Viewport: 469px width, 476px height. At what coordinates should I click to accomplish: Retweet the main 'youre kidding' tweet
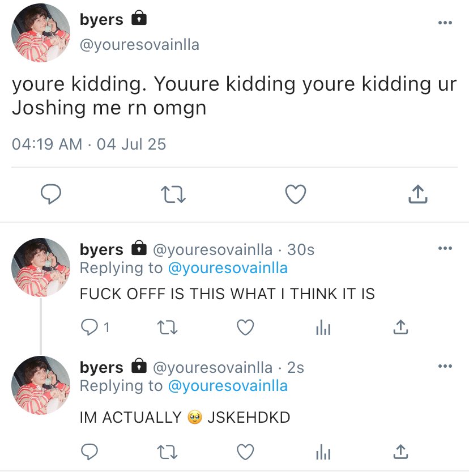click(x=174, y=195)
